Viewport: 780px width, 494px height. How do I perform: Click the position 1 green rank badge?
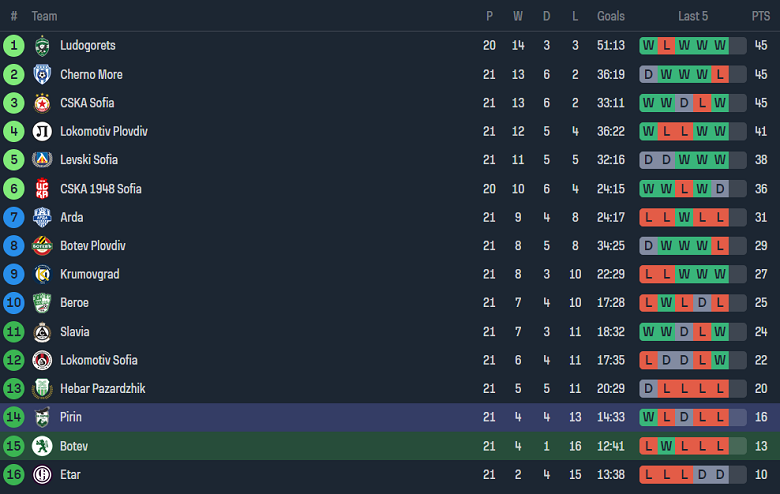click(13, 46)
